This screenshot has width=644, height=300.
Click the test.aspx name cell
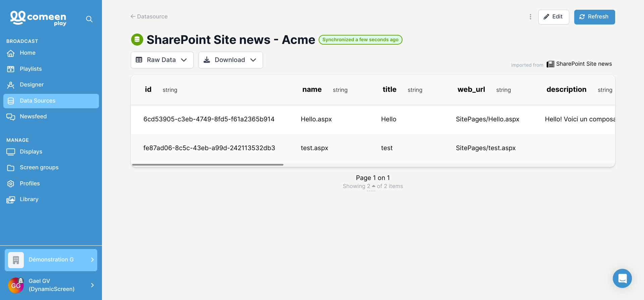[314, 148]
